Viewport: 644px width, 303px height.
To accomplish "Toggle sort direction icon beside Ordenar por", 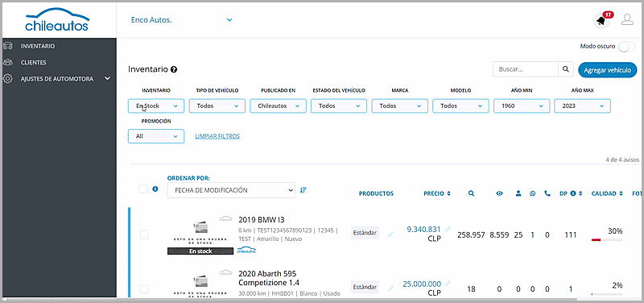I will pyautogui.click(x=303, y=190).
